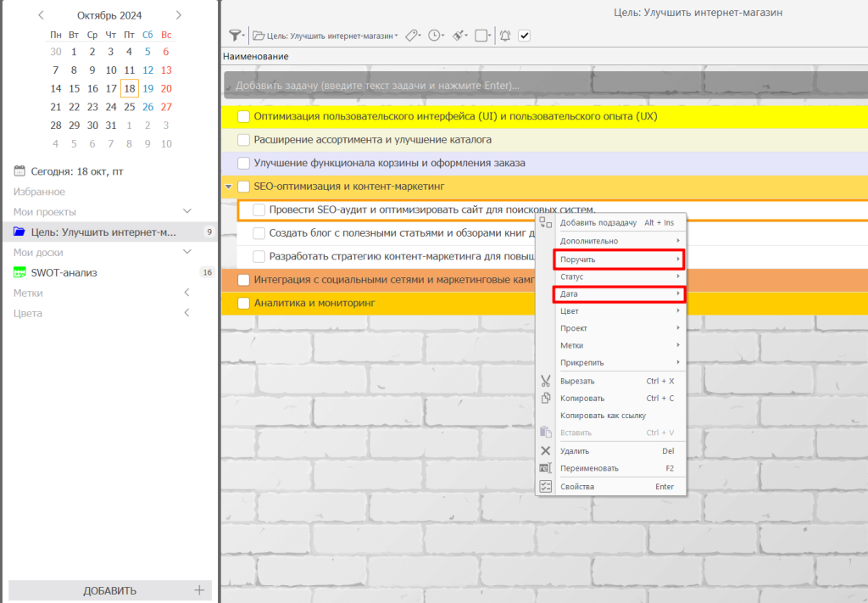Open the clock date tool in toolbar
Screen dimensions: 868x603
coord(436,36)
